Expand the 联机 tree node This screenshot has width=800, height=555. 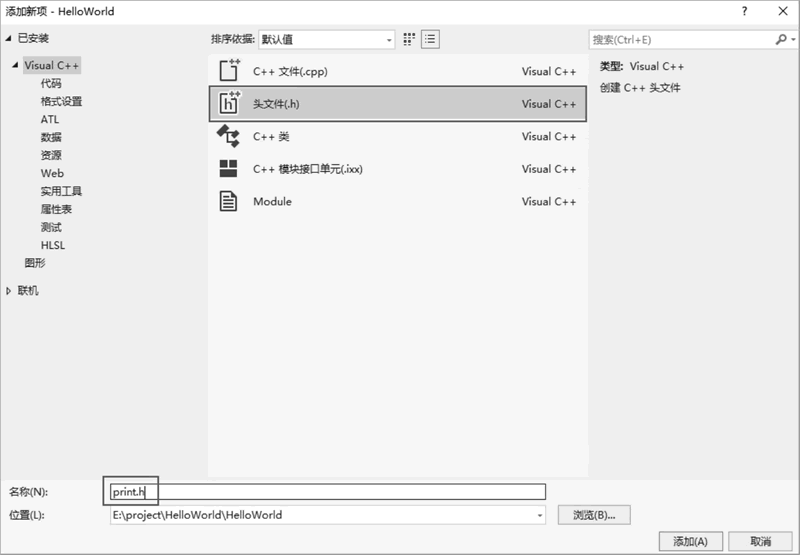9,291
